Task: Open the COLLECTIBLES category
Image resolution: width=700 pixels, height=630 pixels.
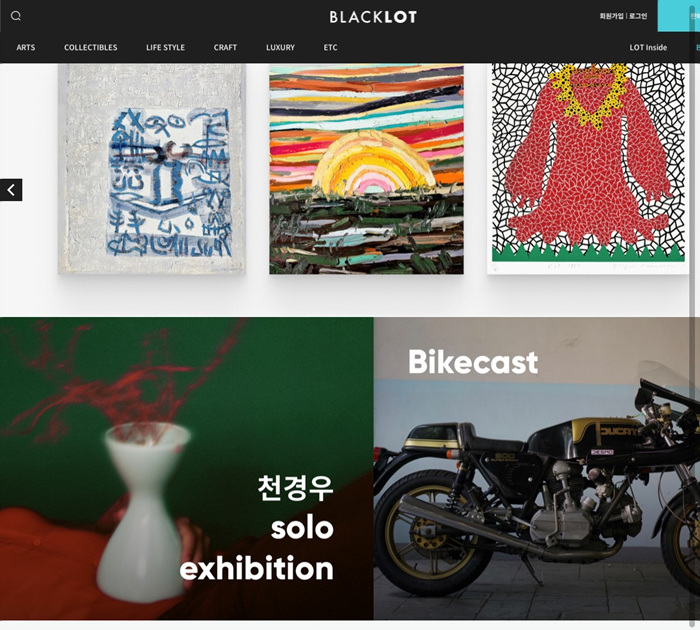Action: 91,47
